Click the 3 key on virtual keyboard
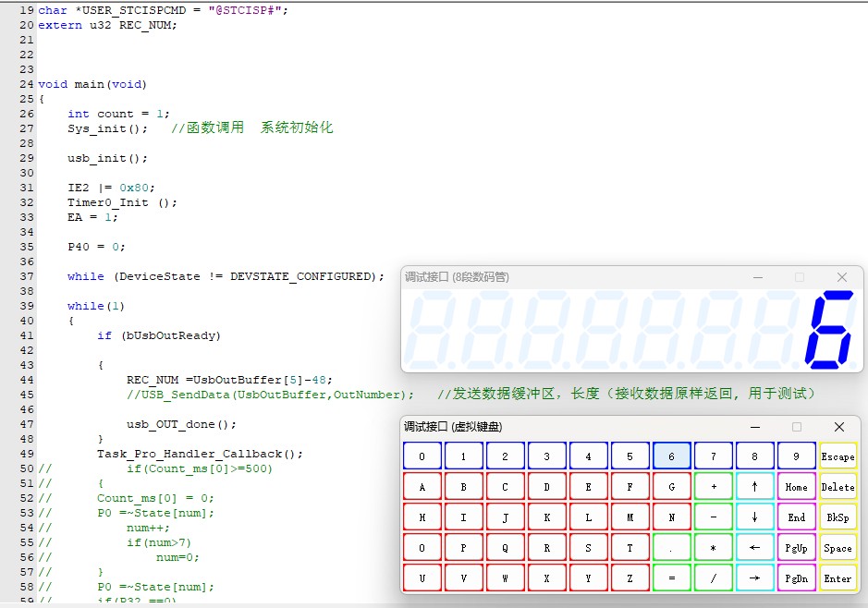The image size is (868, 608). (547, 456)
